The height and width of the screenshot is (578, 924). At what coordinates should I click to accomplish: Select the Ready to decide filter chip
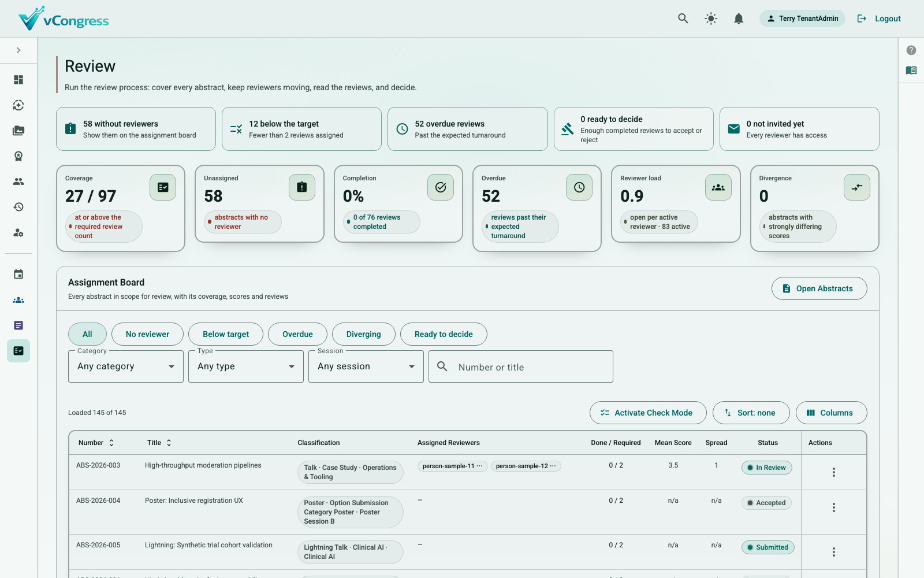(444, 334)
